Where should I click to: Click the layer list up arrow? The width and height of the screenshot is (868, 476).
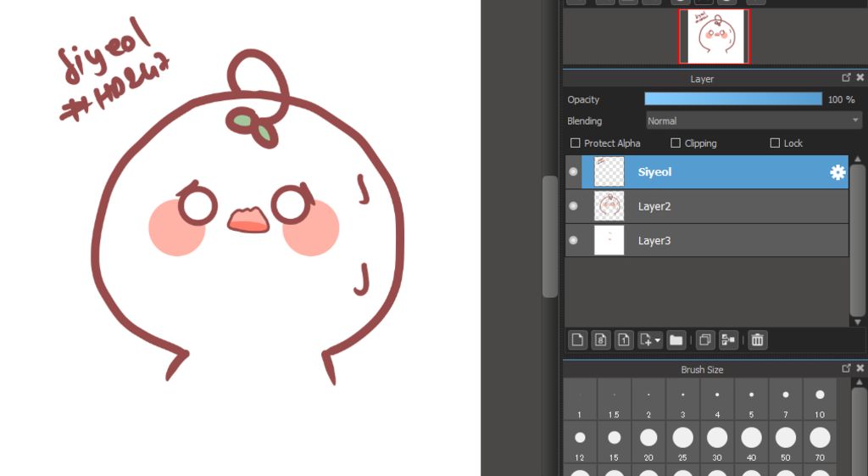(858, 160)
